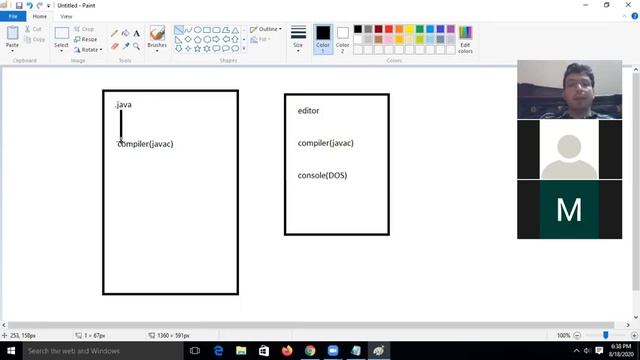
Task: Open Task View on the taskbar
Action: coord(195,351)
